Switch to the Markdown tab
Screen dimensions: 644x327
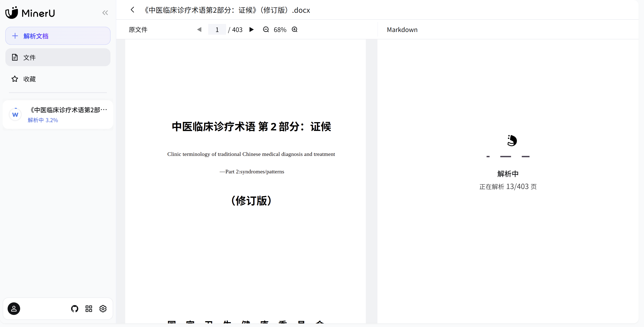(402, 30)
